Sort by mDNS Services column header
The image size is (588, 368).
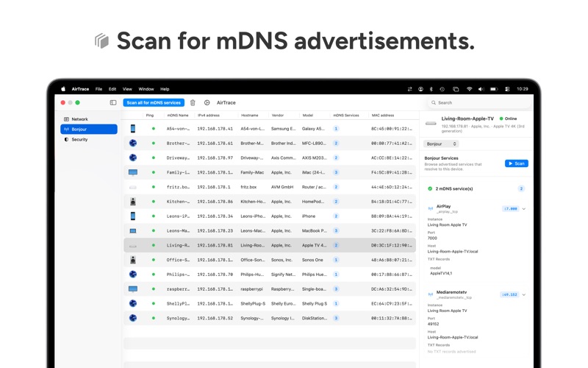point(345,116)
